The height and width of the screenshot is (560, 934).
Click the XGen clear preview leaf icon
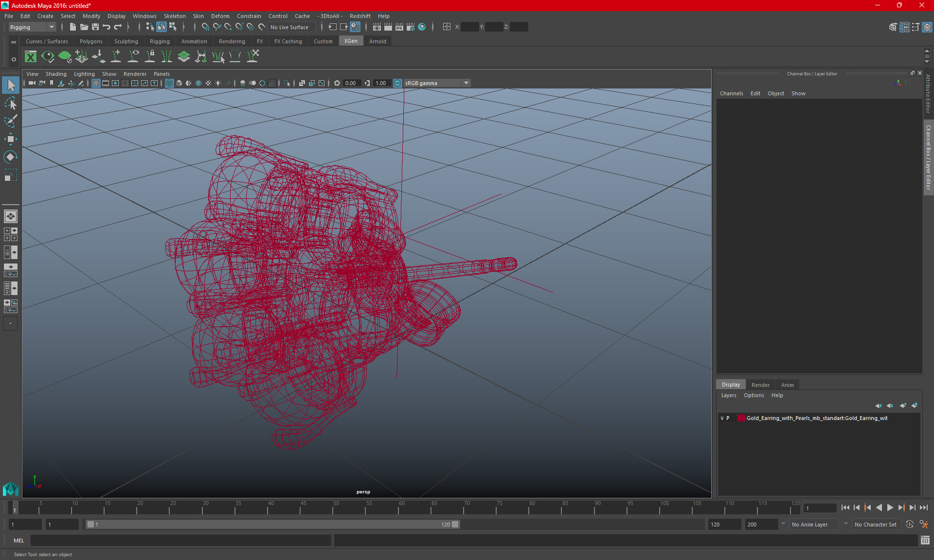pos(65,57)
